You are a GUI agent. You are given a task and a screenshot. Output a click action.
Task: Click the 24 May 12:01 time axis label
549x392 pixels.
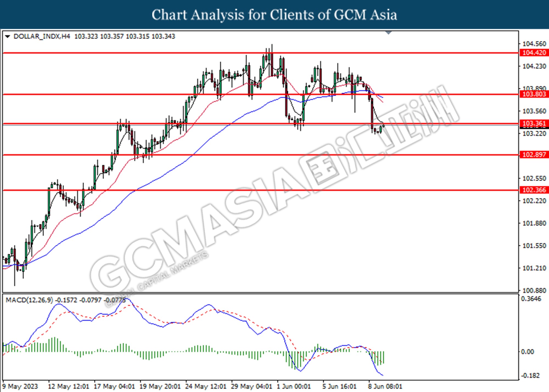206,387
